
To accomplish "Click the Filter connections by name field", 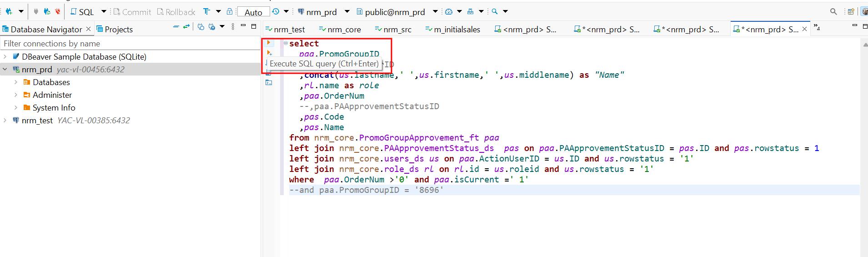I will (130, 44).
